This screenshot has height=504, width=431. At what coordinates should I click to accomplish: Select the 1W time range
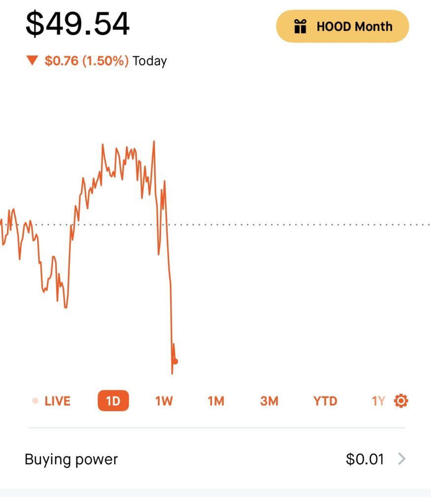click(164, 401)
